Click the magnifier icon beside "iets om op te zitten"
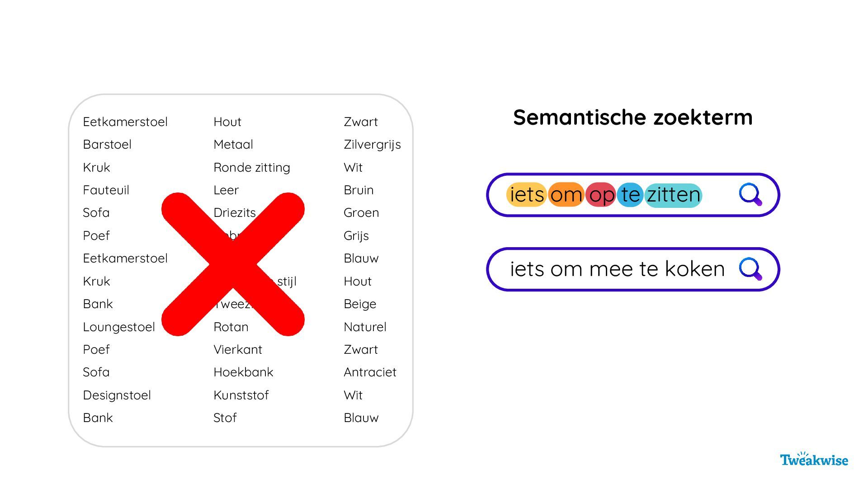Image resolution: width=868 pixels, height=488 pixels. point(750,194)
